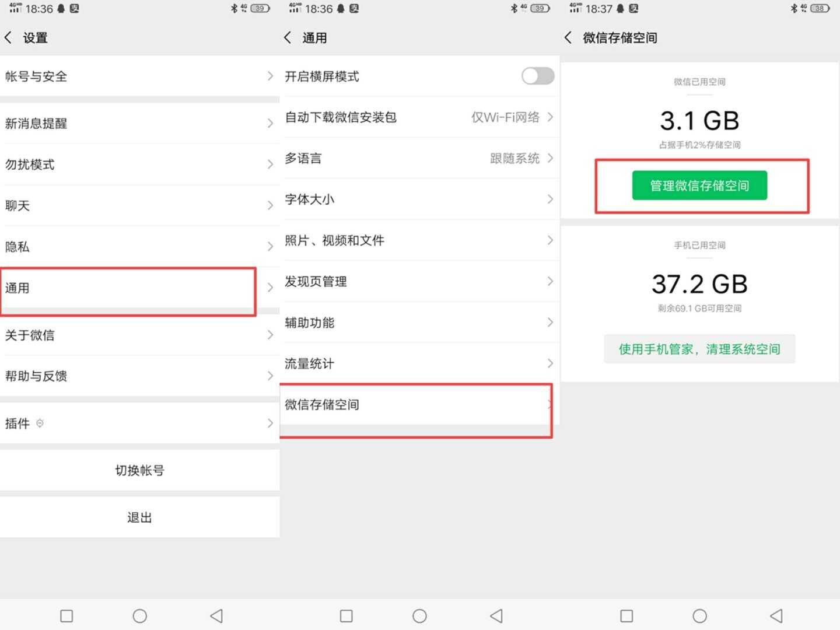Tap the back triangle on middle phone
840x630 pixels.
(x=496, y=615)
